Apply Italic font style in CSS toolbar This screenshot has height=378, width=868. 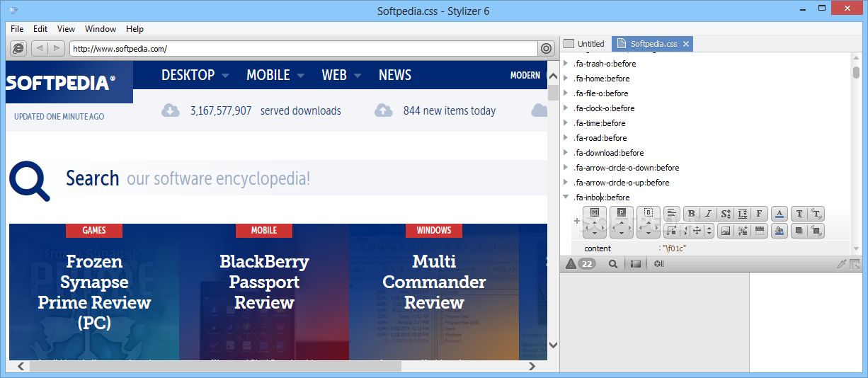[x=708, y=214]
